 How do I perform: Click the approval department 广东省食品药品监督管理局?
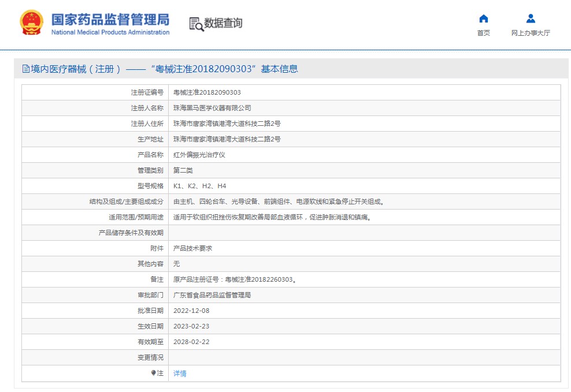click(212, 295)
